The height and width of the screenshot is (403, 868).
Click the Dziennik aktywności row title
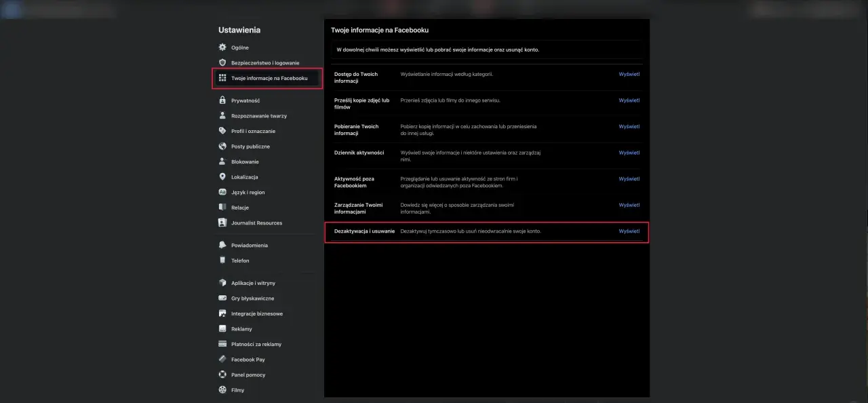coord(359,153)
